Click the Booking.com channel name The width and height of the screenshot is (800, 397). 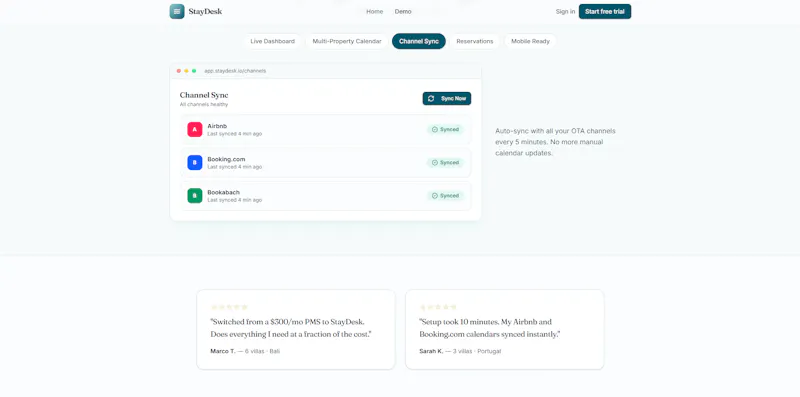(x=227, y=159)
